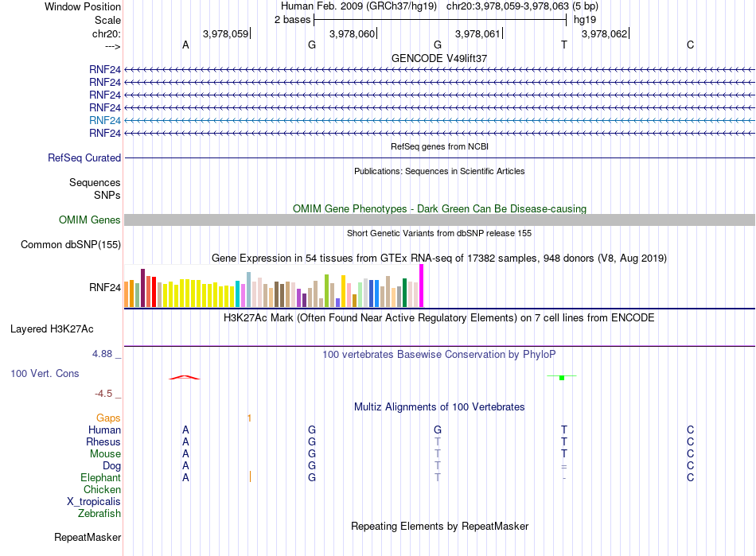
Task: Click the gray OMIM Genes bar
Action: pos(439,220)
